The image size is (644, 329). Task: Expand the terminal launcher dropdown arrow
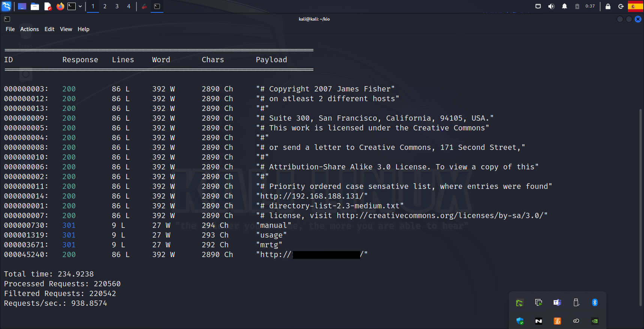click(x=80, y=6)
